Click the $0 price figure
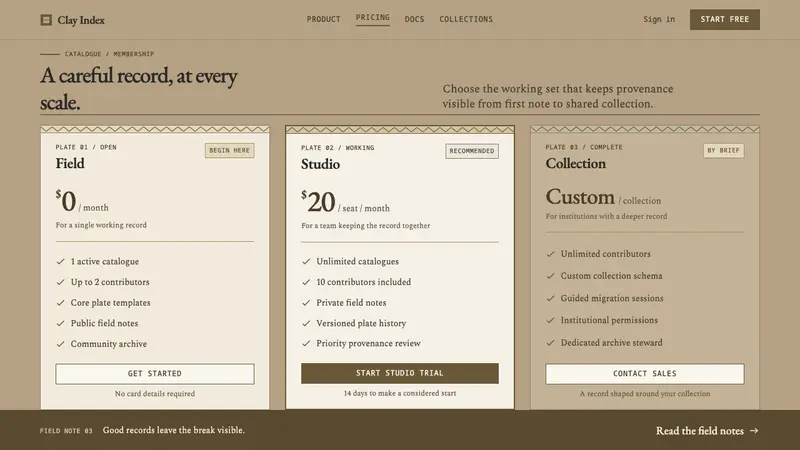This screenshot has height=450, width=800. (66, 201)
